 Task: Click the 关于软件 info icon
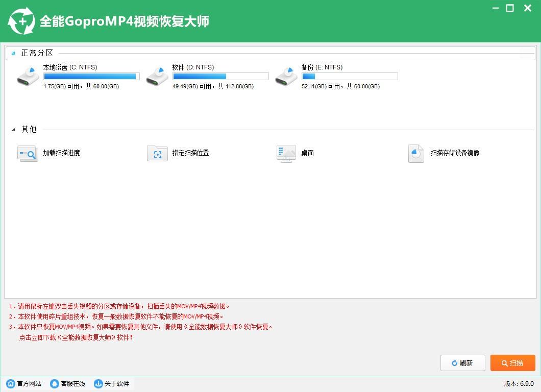(99, 384)
